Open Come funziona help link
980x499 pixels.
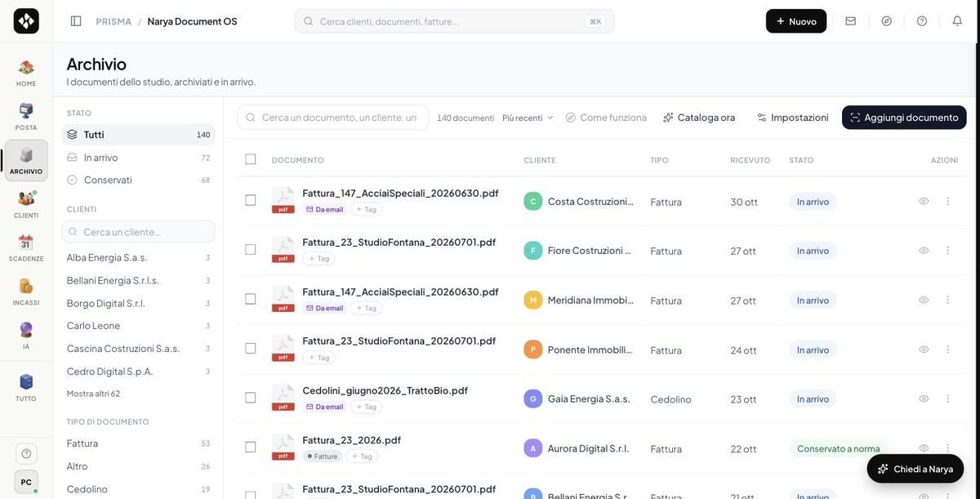pyautogui.click(x=606, y=118)
